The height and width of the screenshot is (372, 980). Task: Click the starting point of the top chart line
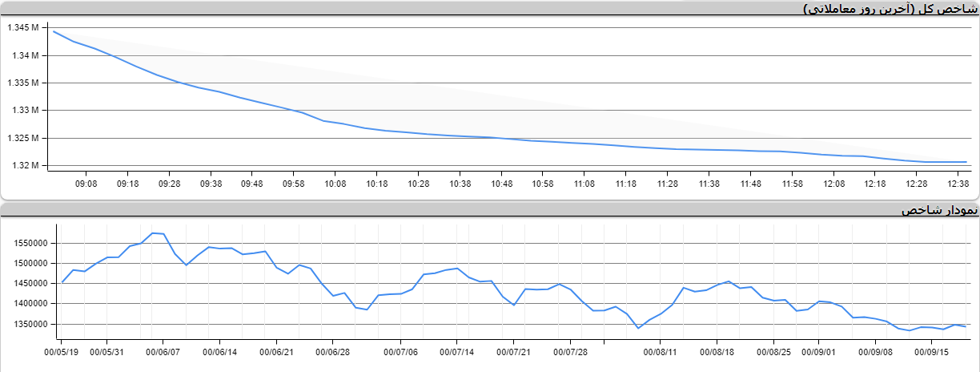point(54,31)
